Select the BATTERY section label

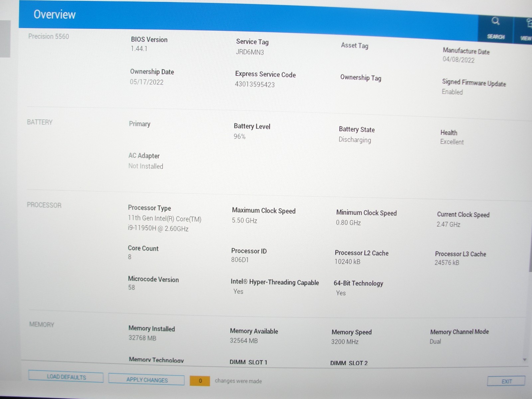coord(40,122)
